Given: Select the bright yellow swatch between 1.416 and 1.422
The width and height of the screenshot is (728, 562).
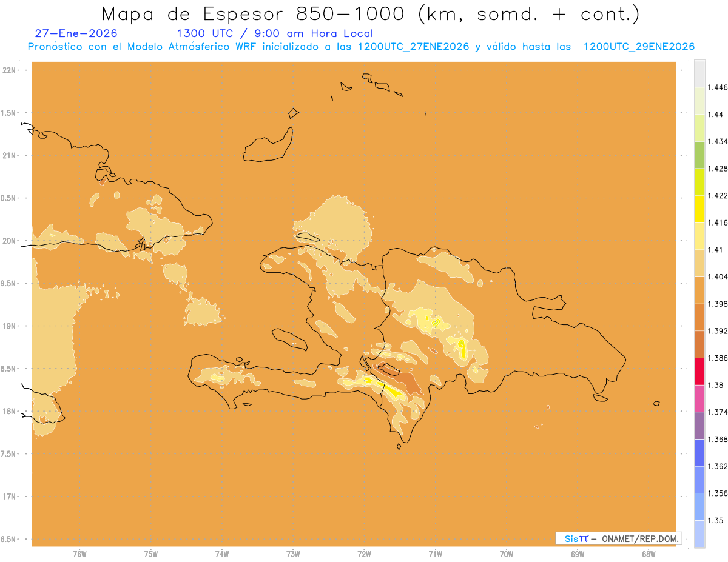Looking at the screenshot, I should (x=699, y=209).
